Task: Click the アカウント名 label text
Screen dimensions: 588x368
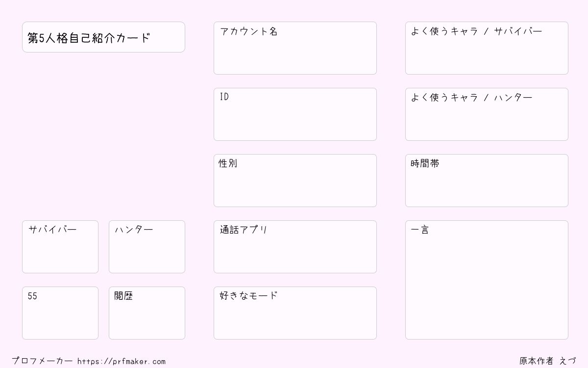Action: (x=248, y=31)
